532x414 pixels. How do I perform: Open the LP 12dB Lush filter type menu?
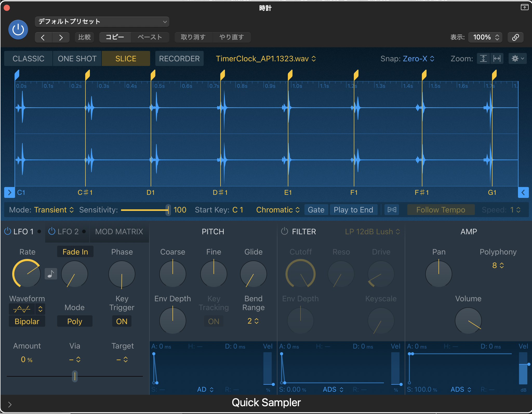coord(373,231)
